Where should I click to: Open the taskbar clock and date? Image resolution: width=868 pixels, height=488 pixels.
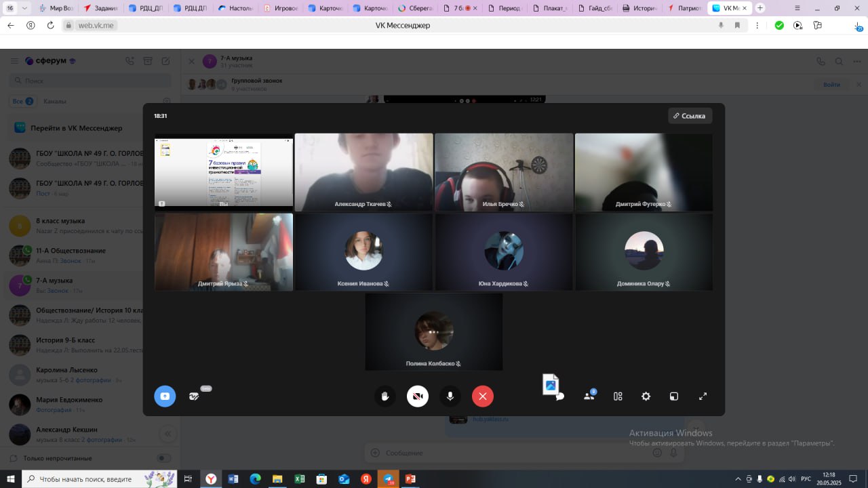click(x=829, y=479)
